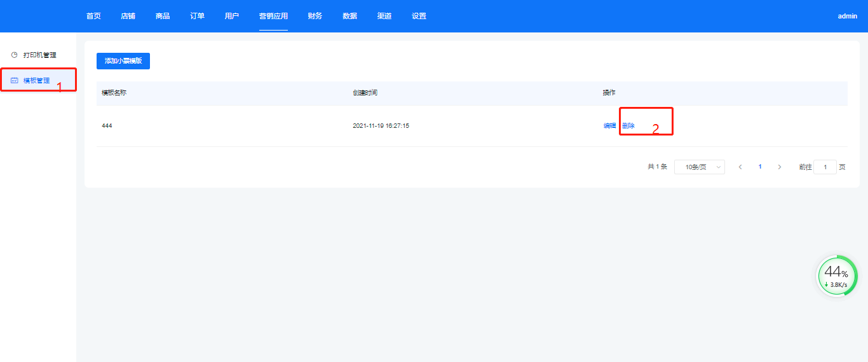Click the network speed floating widget
868x362 pixels.
pyautogui.click(x=836, y=276)
